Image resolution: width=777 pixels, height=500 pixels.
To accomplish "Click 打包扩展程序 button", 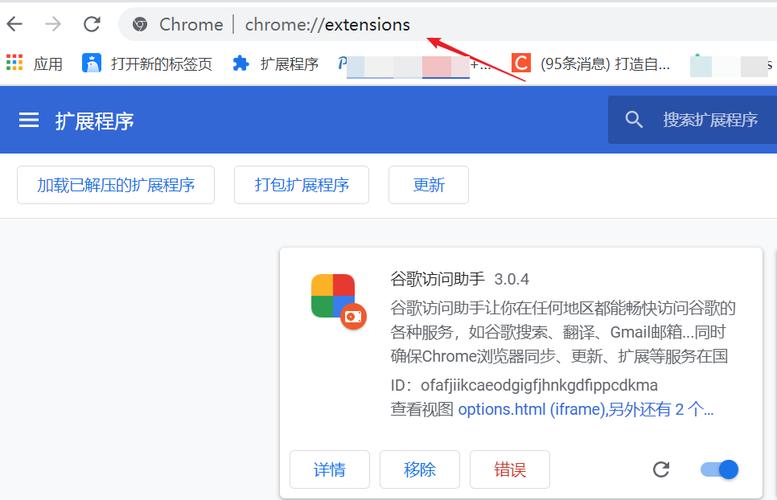I will click(x=301, y=185).
